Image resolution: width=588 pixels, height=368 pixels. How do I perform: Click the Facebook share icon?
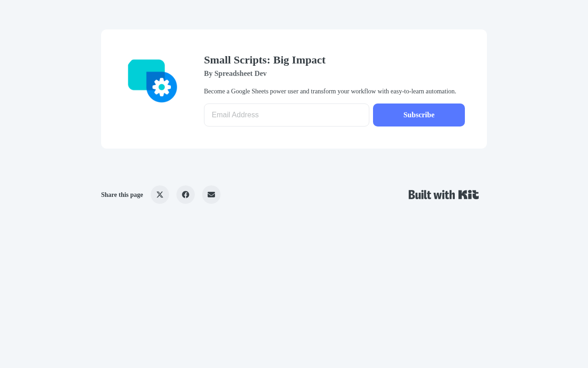[x=186, y=195]
